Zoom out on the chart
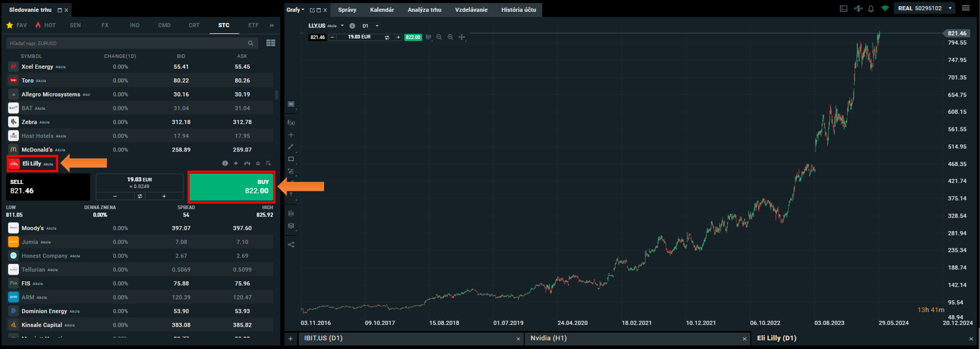 point(439,37)
